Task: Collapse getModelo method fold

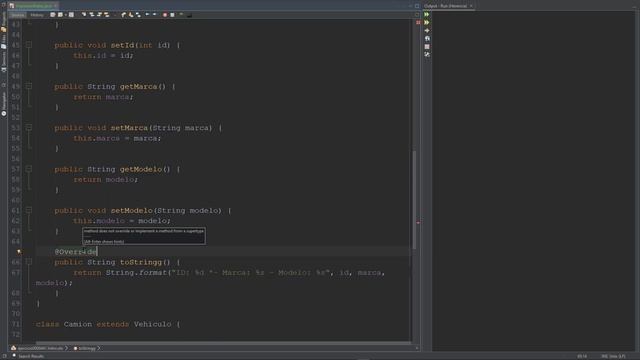Action: [x=29, y=169]
